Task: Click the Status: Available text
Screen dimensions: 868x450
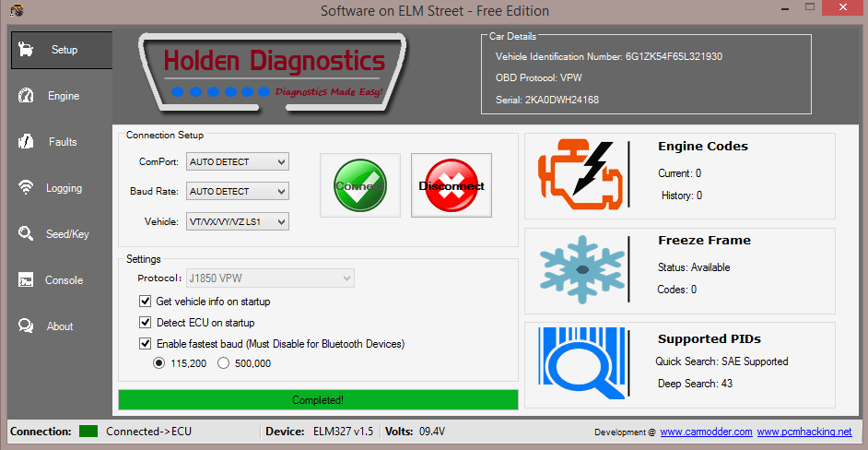Action: (x=694, y=267)
